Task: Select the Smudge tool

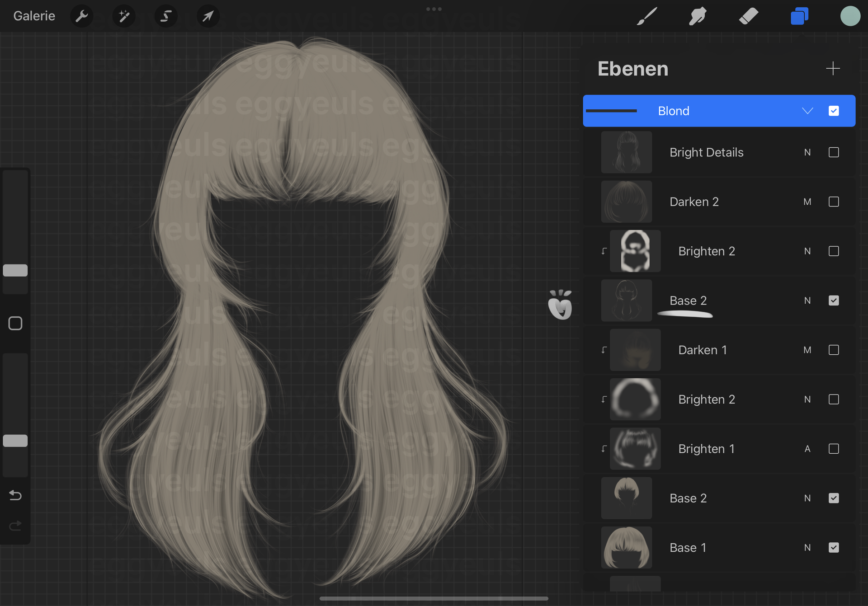Action: click(x=698, y=16)
